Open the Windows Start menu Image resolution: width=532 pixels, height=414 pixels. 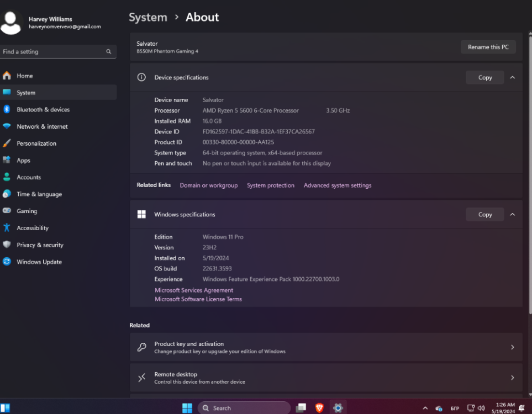187,408
